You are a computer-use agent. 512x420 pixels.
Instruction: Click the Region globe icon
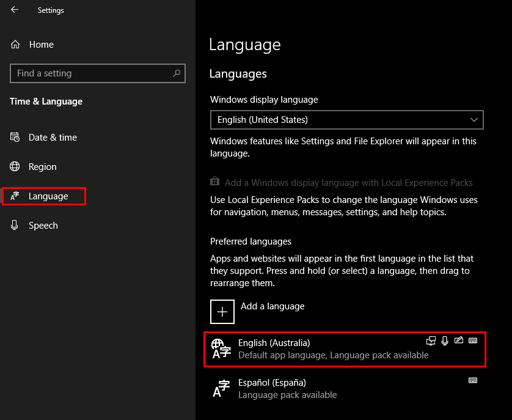point(15,166)
